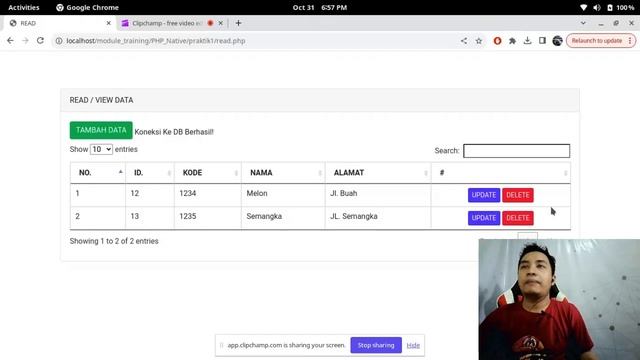Click the Koneksi Ke DB Berhasil! message
This screenshot has width=640, height=360.
tap(174, 132)
